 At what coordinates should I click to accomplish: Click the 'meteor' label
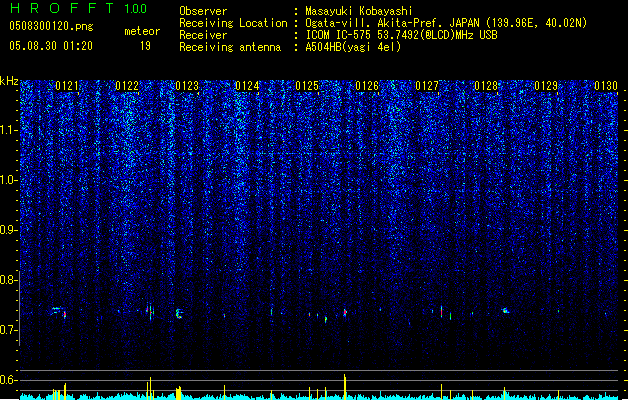click(x=142, y=31)
